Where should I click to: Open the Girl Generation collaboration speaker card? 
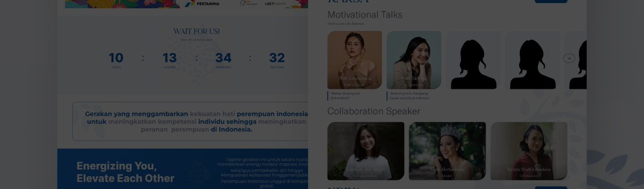click(366, 151)
